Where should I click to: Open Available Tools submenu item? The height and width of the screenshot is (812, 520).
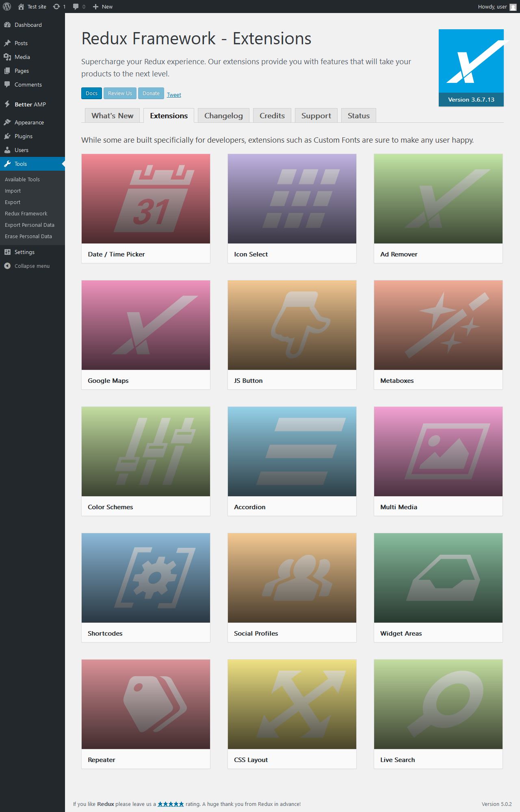[32, 179]
